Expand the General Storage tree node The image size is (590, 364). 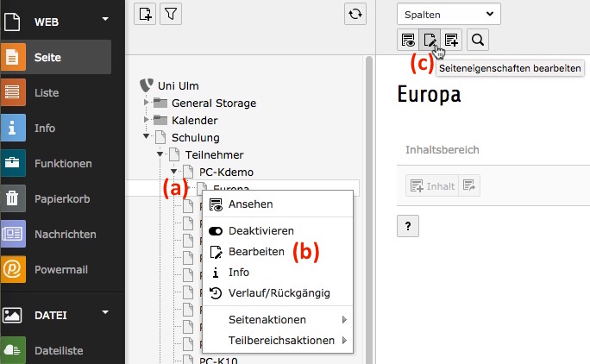click(x=147, y=102)
